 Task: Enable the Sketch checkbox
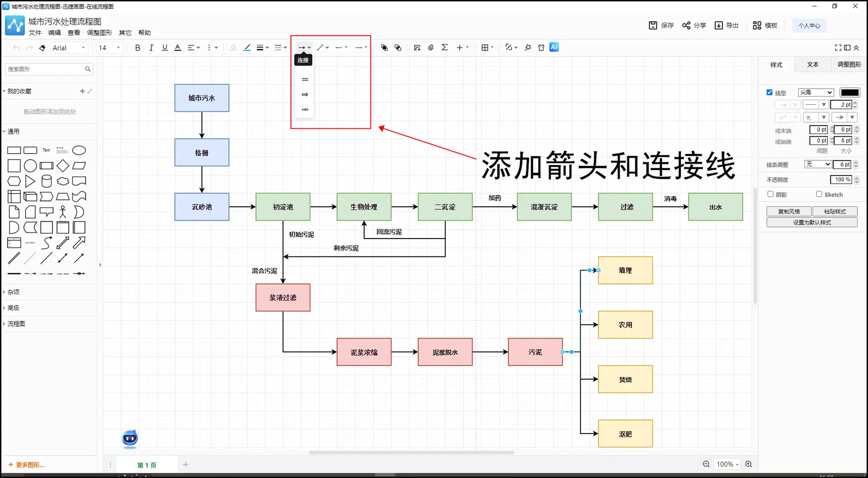click(819, 194)
